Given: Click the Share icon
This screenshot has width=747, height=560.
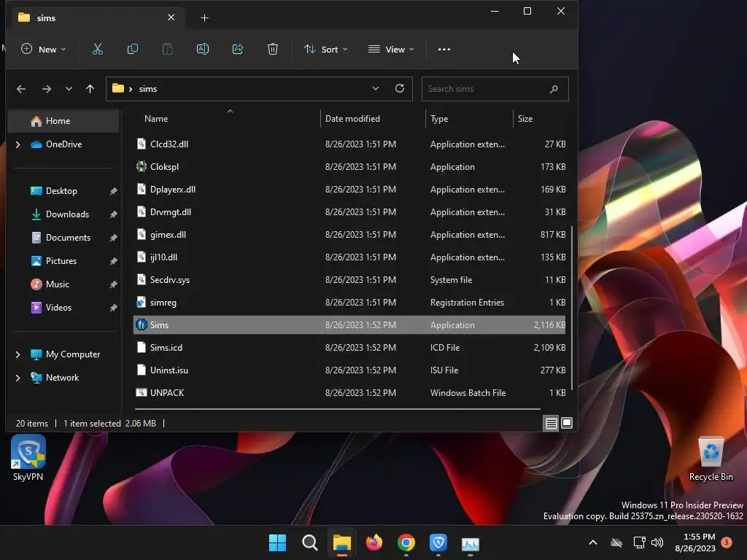Looking at the screenshot, I should click(x=238, y=49).
